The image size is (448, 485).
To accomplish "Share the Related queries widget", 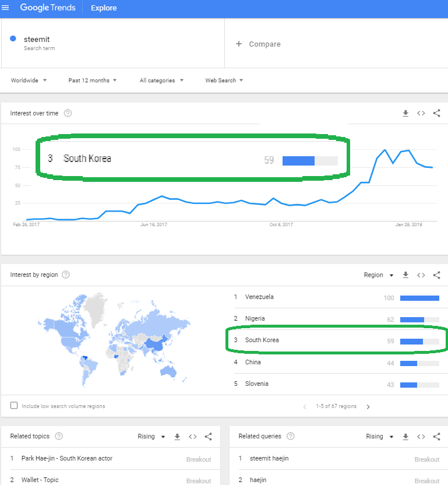I will pos(436,437).
